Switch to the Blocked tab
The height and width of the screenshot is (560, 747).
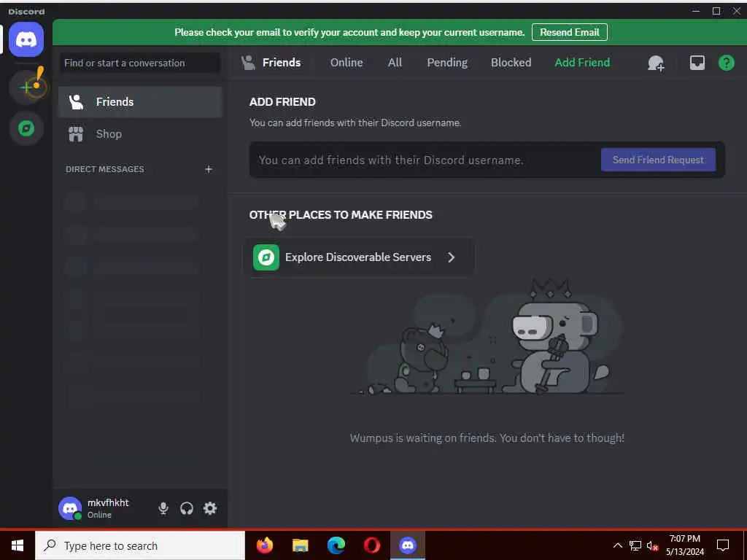(511, 63)
